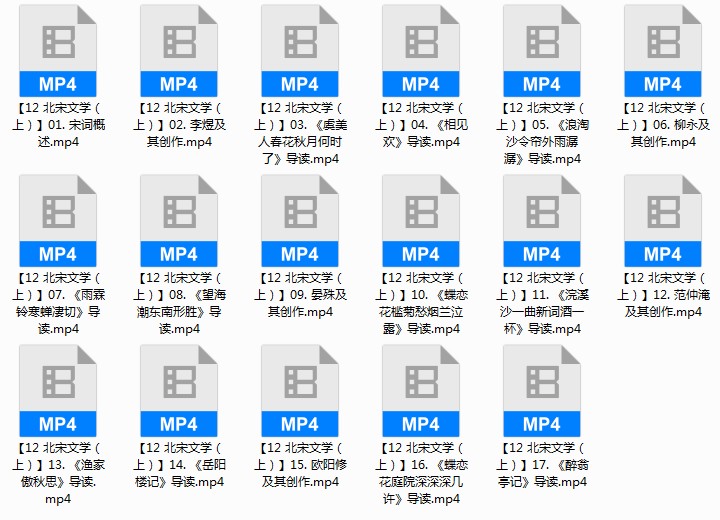Select the 10 蝶恋花槛菊愁烟 video icon
This screenshot has width=720, height=520.
point(421,221)
